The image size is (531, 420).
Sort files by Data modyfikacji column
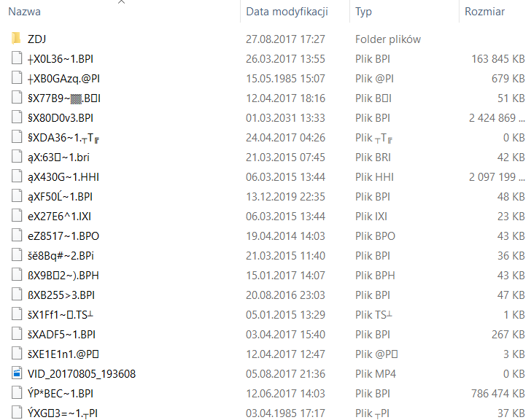point(287,12)
